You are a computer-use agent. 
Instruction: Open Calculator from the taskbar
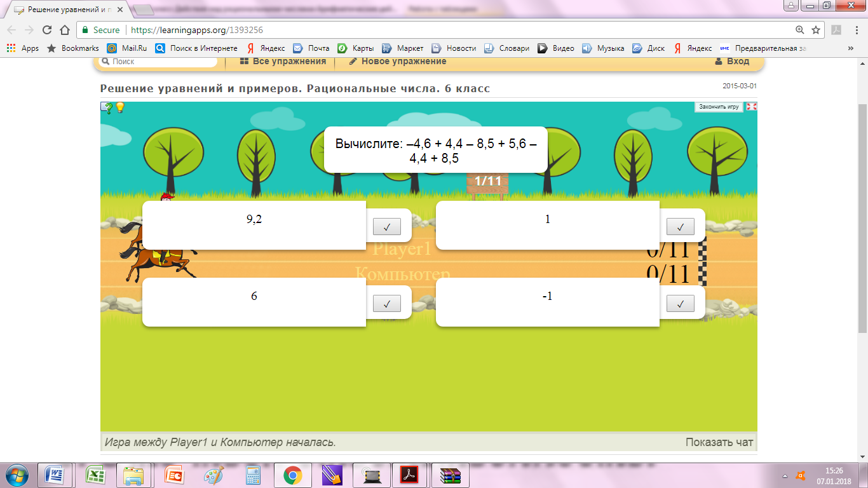pos(253,475)
